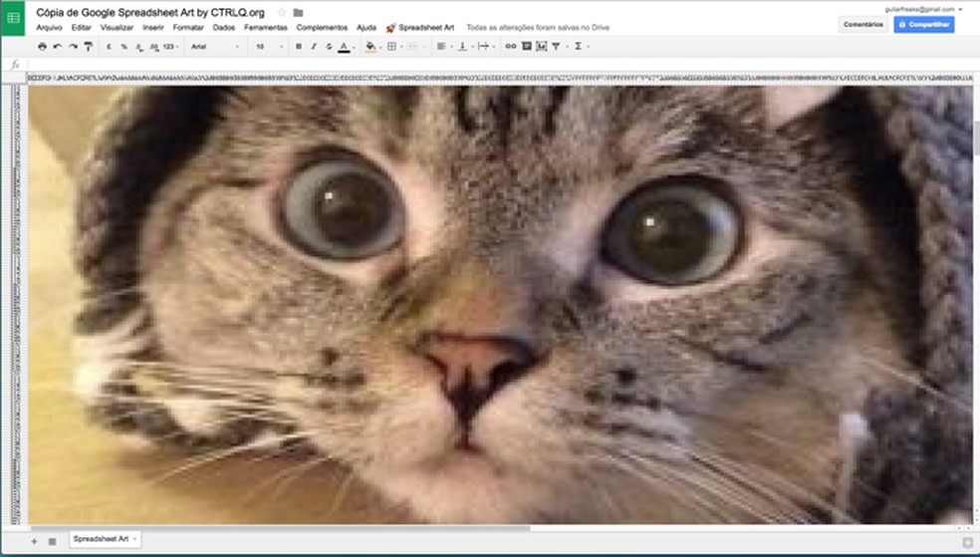Open the text color picker
This screenshot has height=557, width=980.
pyautogui.click(x=346, y=47)
